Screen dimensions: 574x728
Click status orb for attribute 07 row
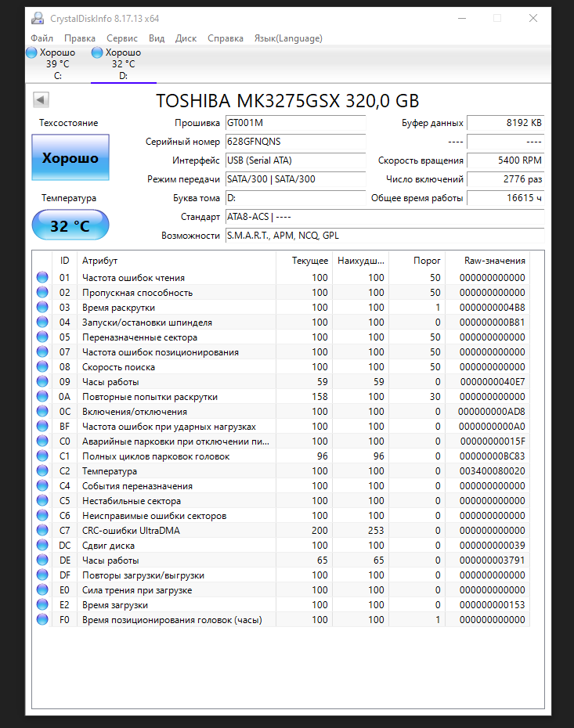point(42,351)
